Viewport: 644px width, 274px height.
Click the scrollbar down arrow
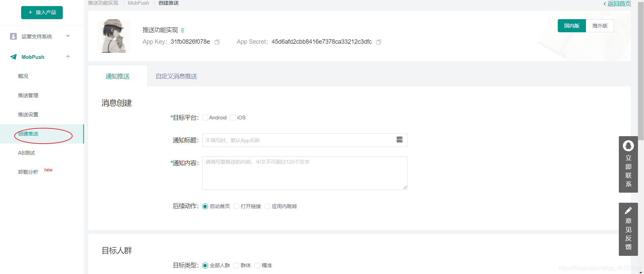[x=641, y=272]
